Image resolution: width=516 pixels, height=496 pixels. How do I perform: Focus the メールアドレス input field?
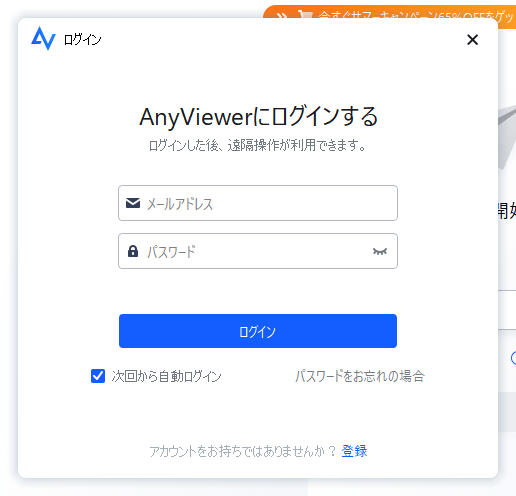(x=258, y=203)
